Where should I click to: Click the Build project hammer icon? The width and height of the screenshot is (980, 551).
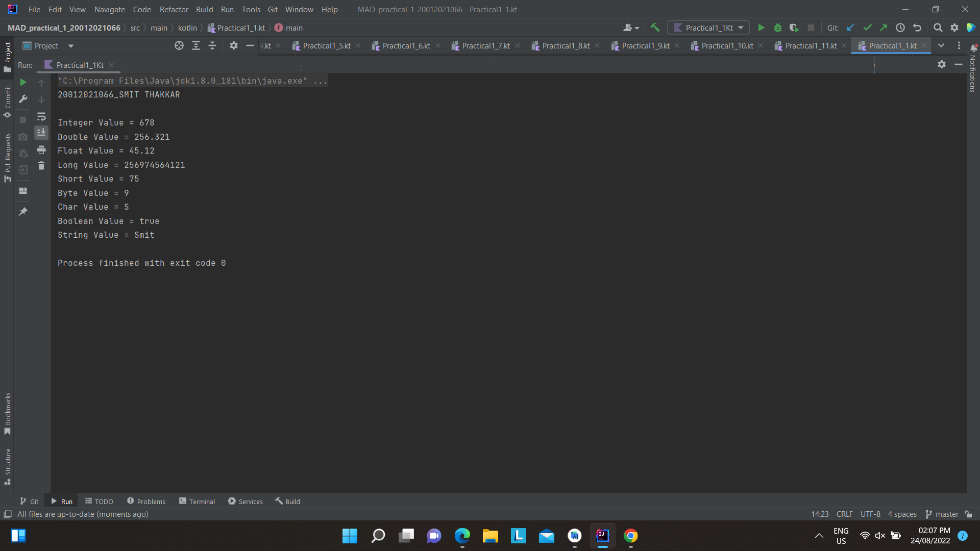tap(655, 28)
